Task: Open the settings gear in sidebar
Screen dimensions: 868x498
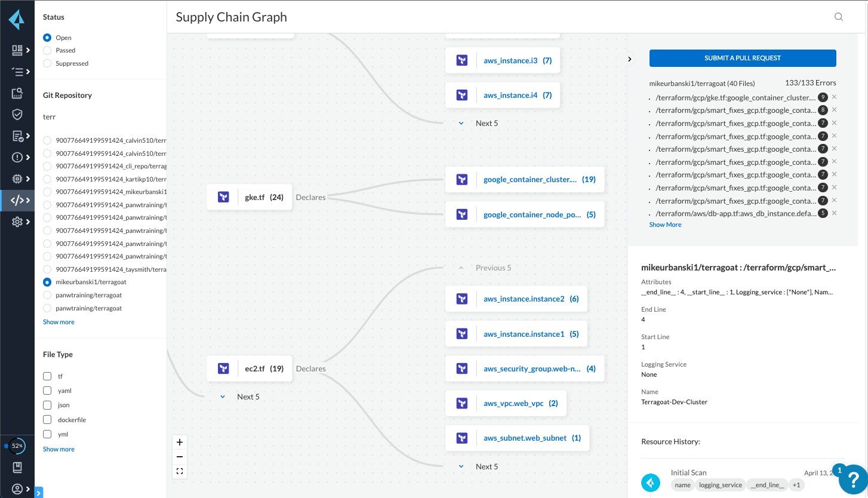Action: coord(17,222)
